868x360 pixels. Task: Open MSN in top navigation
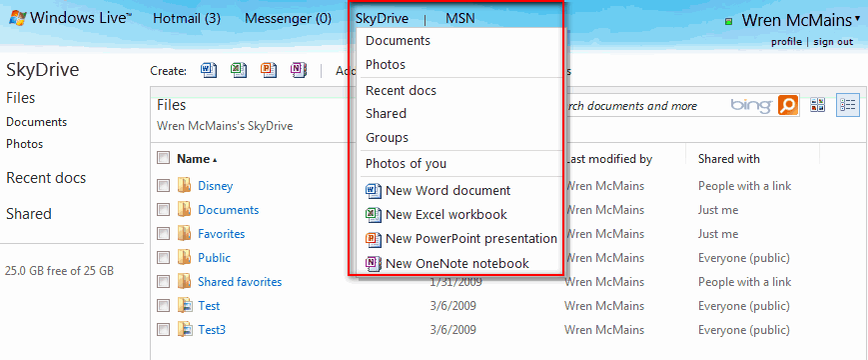point(460,19)
